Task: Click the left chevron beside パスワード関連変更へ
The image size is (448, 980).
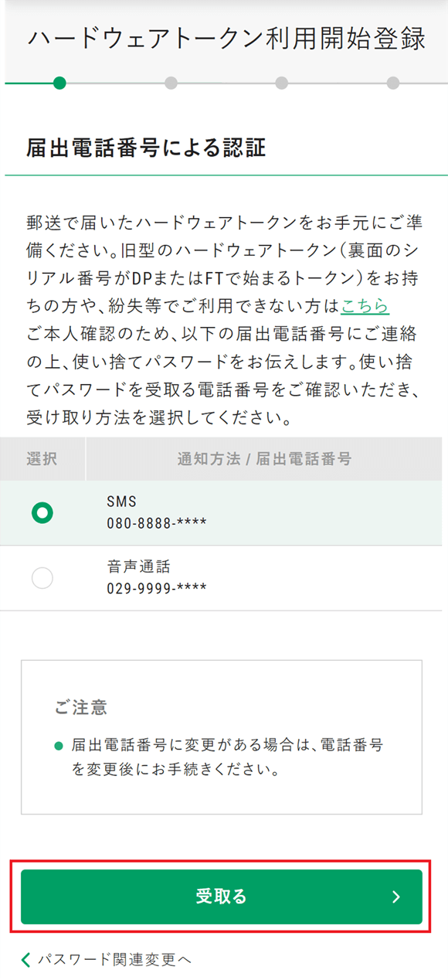Action: (26, 960)
